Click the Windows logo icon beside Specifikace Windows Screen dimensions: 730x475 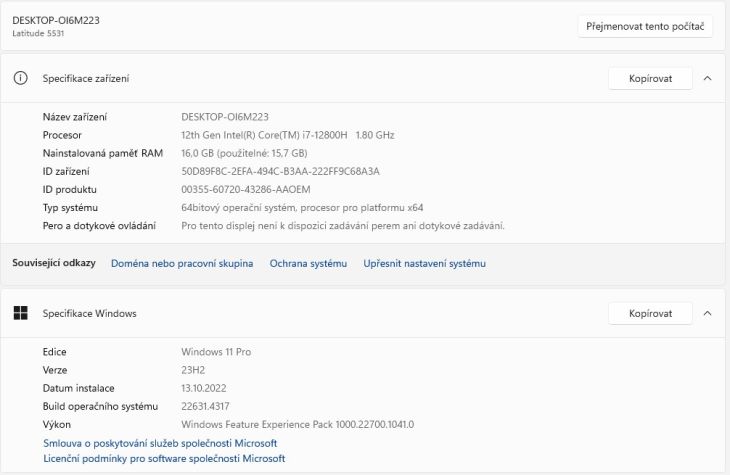click(x=20, y=313)
